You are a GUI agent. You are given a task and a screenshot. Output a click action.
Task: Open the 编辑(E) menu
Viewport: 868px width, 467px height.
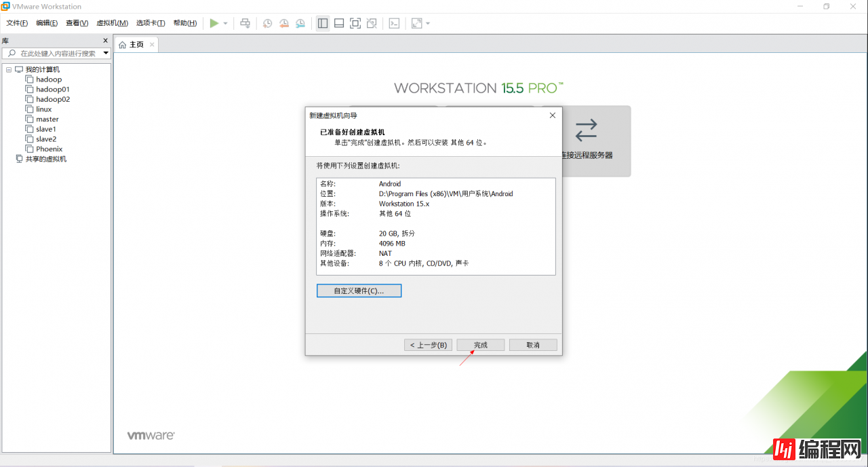point(47,23)
